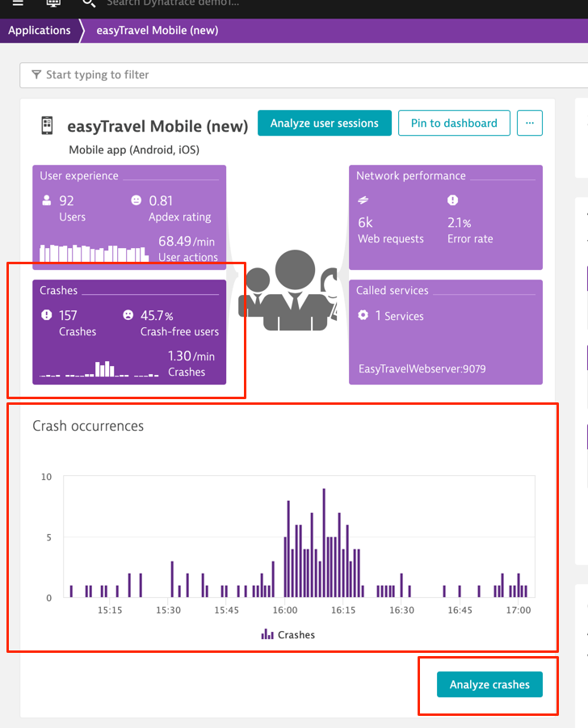Click the 92 Users icon

coord(46,200)
